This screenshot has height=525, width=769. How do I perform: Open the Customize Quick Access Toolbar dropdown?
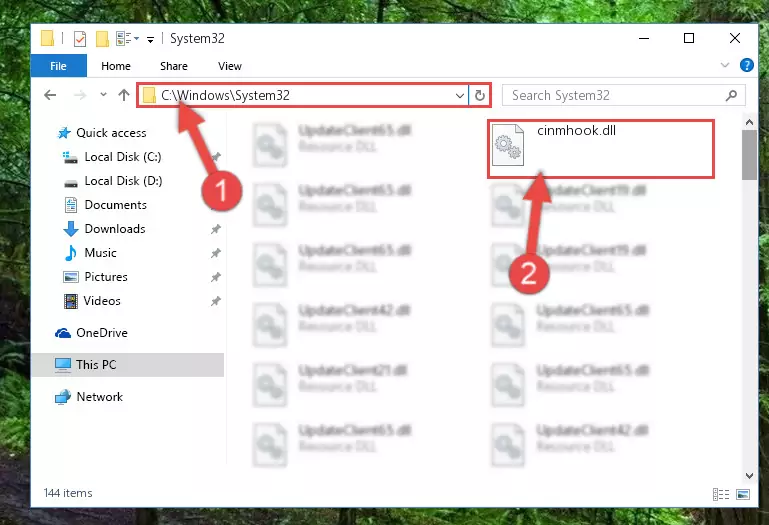[150, 39]
